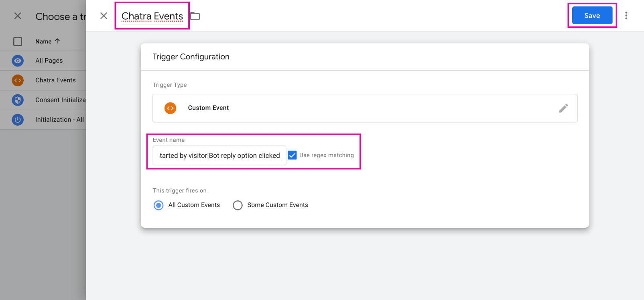Select the All Custom Events radio button
The image size is (644, 300).
(x=158, y=205)
